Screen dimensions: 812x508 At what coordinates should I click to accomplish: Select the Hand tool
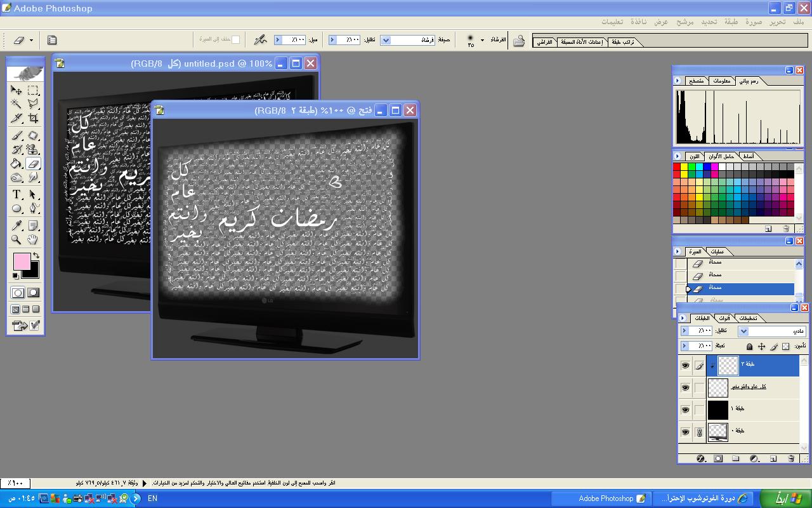tap(33, 239)
